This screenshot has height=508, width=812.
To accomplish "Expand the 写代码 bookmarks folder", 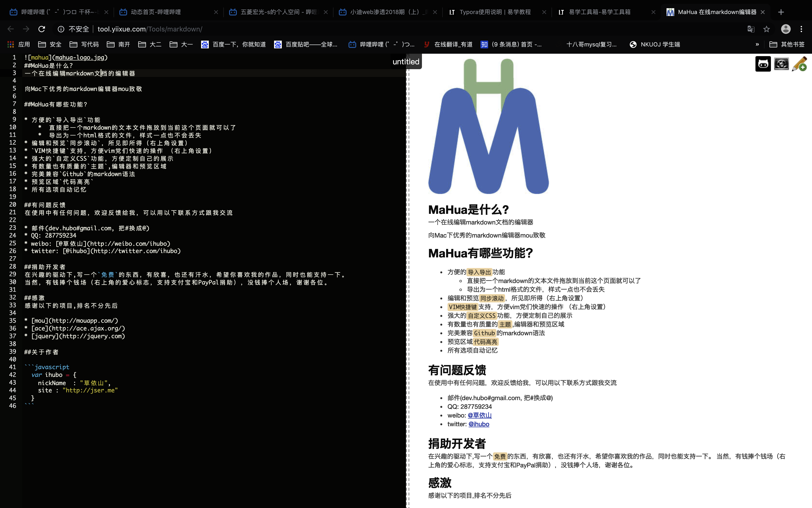I will (84, 44).
